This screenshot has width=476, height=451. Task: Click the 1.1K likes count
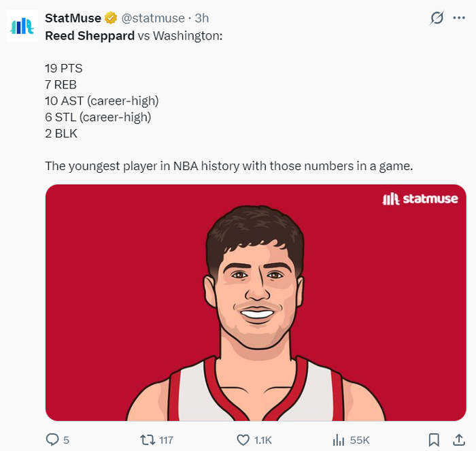pos(262,440)
